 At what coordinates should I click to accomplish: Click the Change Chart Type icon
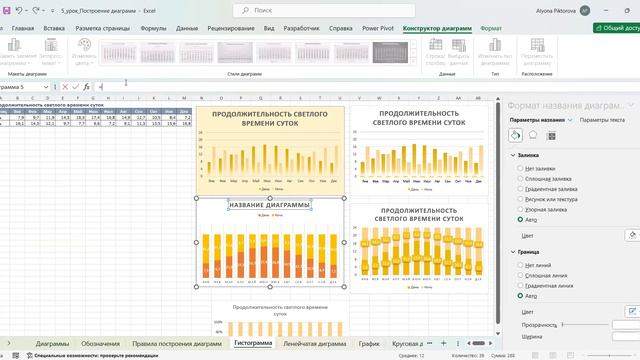tap(495, 52)
